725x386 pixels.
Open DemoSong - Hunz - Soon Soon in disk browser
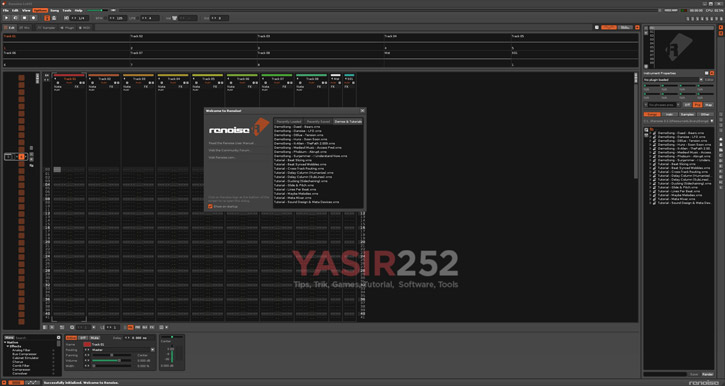coord(684,145)
